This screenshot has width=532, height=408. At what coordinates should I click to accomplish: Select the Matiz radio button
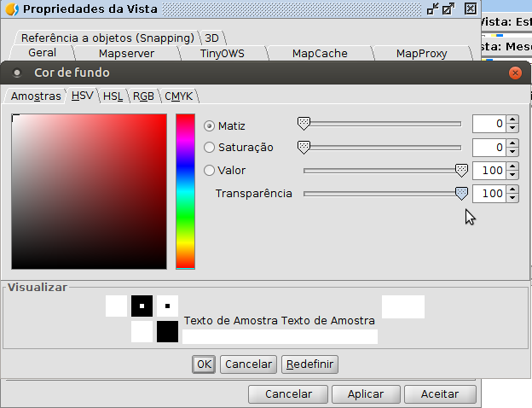tap(210, 125)
